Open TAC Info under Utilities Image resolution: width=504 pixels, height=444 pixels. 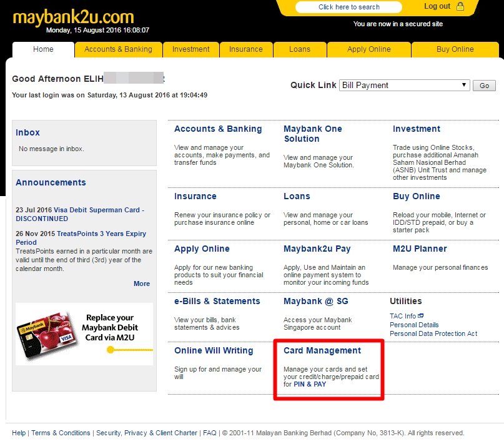(x=403, y=316)
